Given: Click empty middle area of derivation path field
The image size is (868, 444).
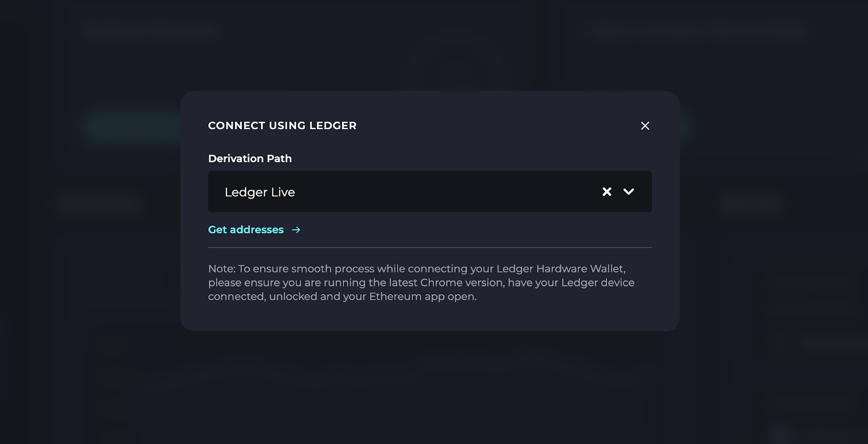Looking at the screenshot, I should click(434, 192).
